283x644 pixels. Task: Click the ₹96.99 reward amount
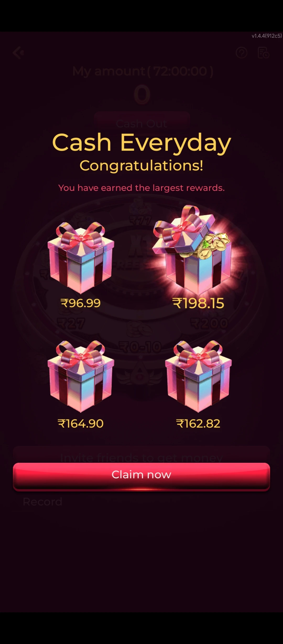[x=81, y=303]
